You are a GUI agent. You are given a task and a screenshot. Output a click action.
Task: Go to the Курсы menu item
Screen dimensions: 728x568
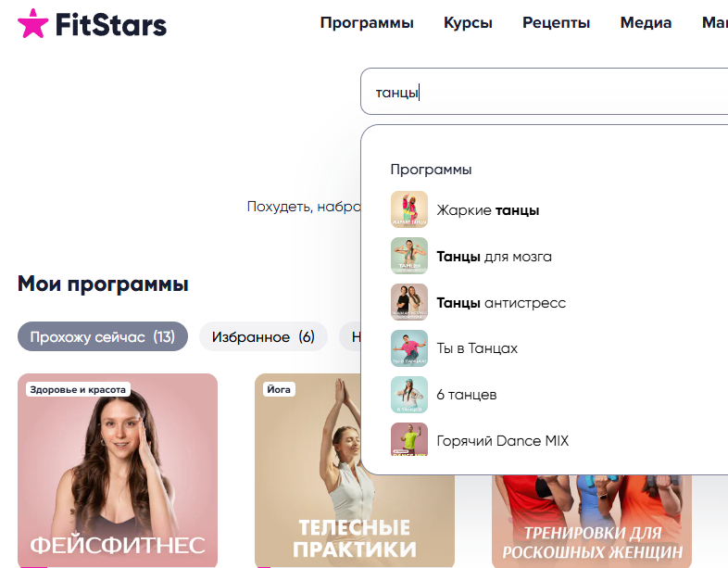[468, 23]
